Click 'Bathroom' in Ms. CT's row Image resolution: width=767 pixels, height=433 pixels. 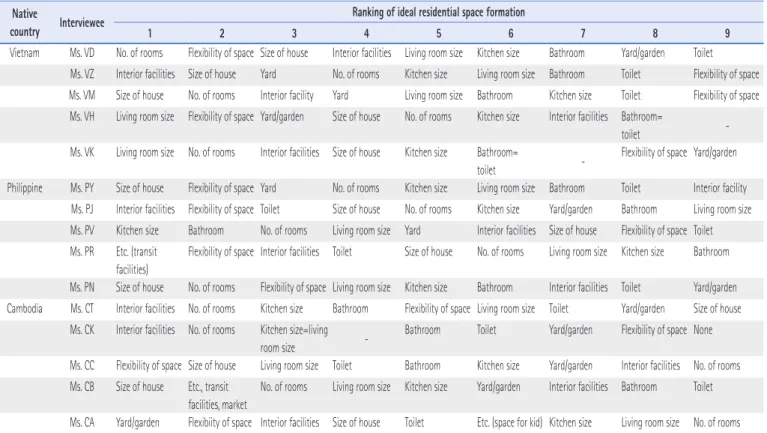[x=350, y=309]
